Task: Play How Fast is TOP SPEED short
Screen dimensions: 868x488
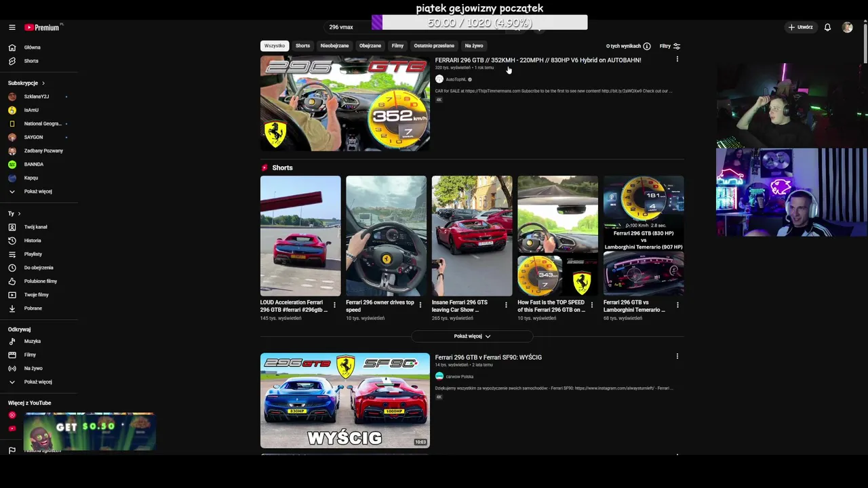Action: (x=557, y=236)
